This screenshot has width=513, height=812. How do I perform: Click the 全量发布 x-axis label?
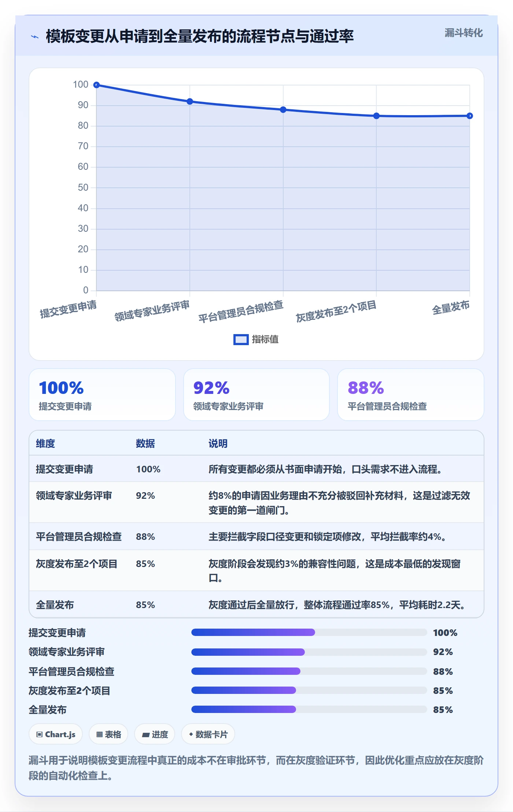coord(451,307)
